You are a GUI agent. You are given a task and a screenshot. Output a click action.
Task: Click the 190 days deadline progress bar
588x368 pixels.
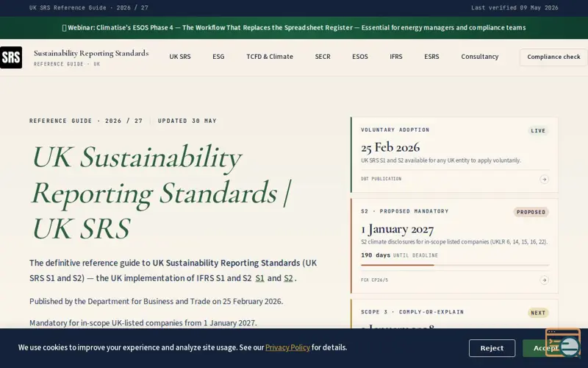tap(455, 265)
